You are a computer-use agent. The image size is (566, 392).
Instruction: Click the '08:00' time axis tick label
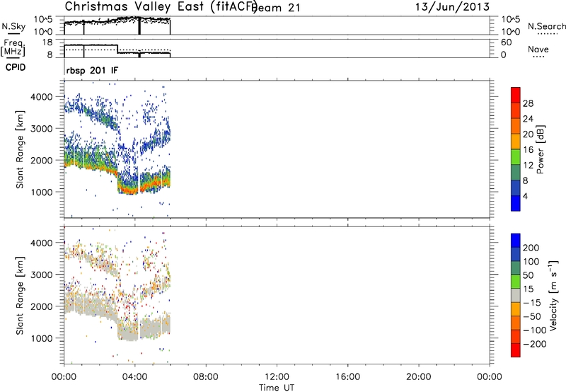pos(206,377)
